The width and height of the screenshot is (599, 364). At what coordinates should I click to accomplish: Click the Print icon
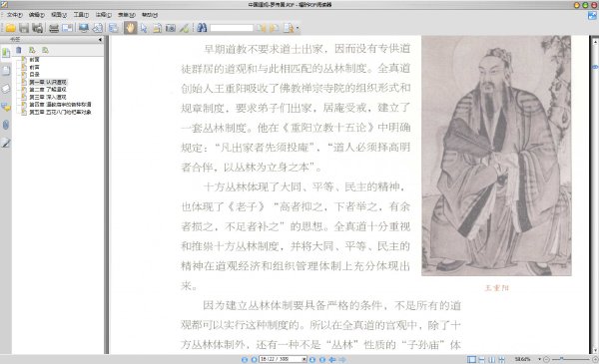(54, 28)
